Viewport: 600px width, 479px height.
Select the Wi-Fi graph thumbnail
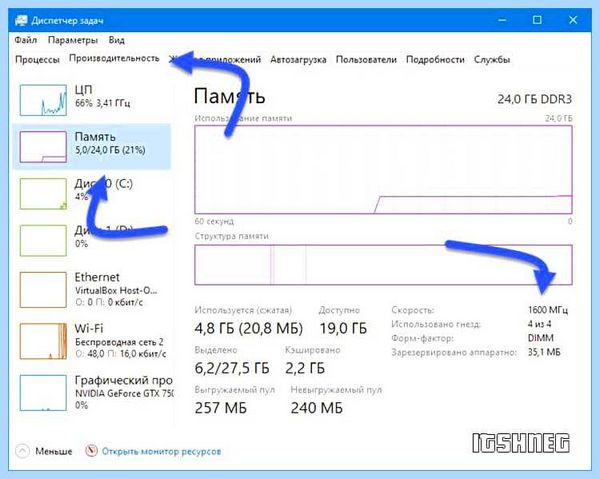pos(43,341)
